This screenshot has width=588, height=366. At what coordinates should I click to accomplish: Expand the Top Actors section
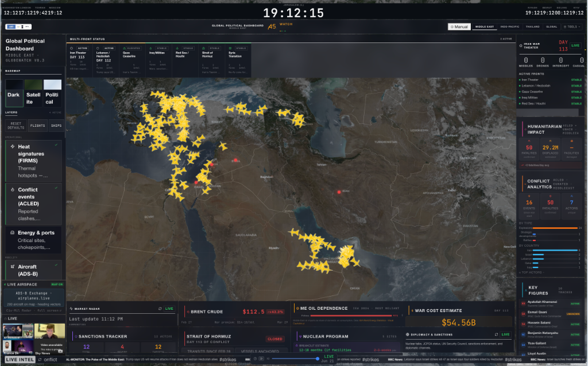[531, 272]
